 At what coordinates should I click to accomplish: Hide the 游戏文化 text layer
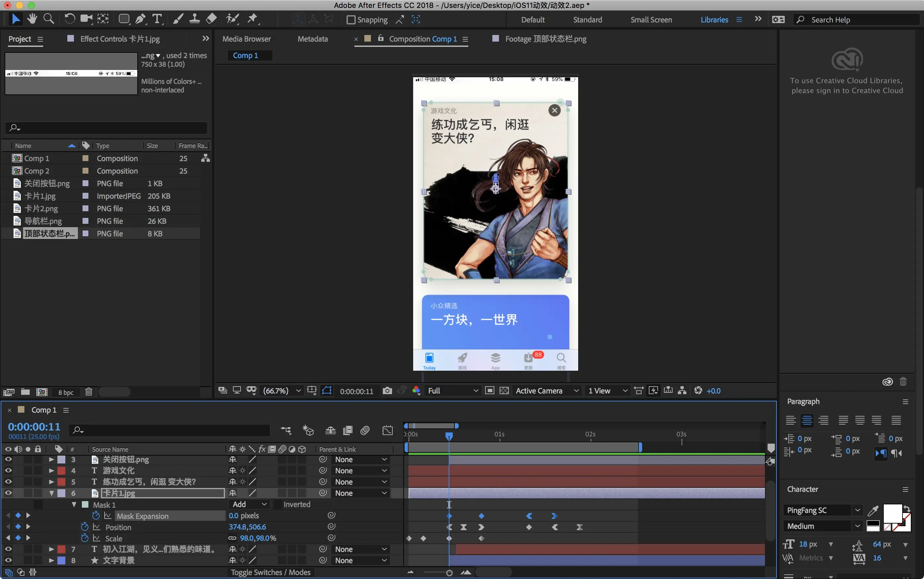tap(8, 470)
